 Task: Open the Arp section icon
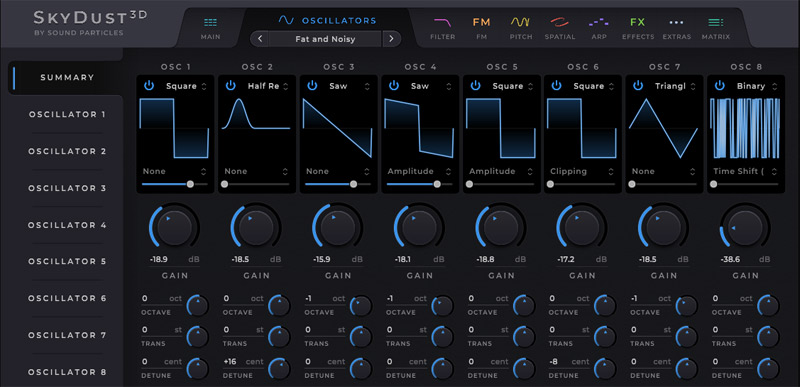[598, 22]
